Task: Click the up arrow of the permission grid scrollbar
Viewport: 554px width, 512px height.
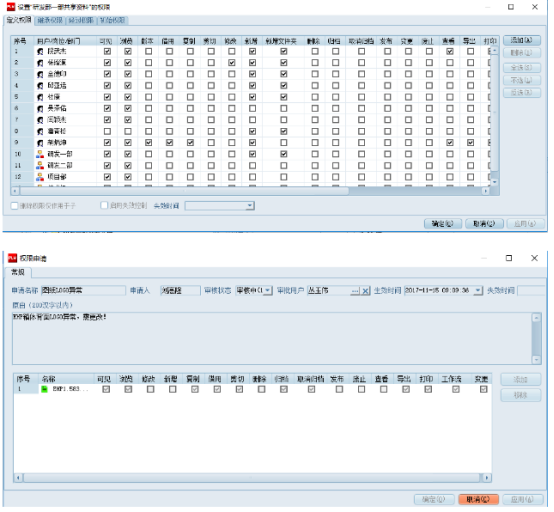Action: [495, 51]
